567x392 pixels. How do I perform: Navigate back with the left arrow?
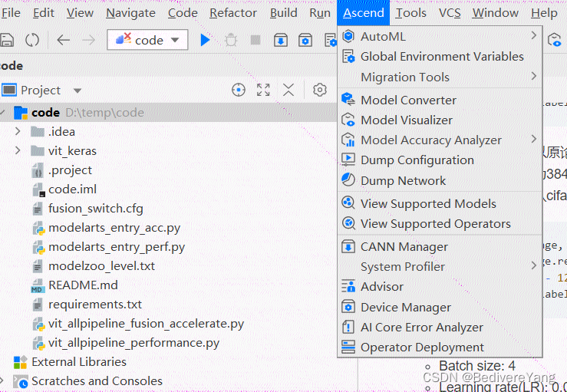pyautogui.click(x=63, y=40)
